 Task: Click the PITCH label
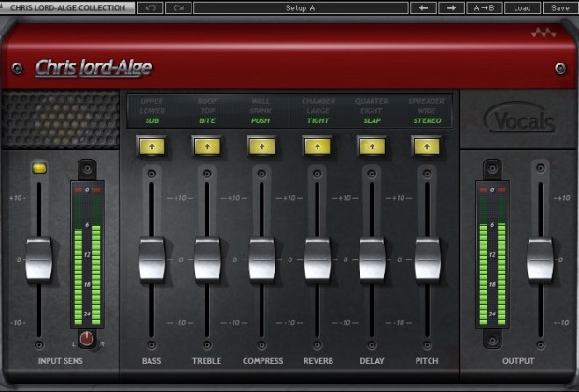click(427, 361)
